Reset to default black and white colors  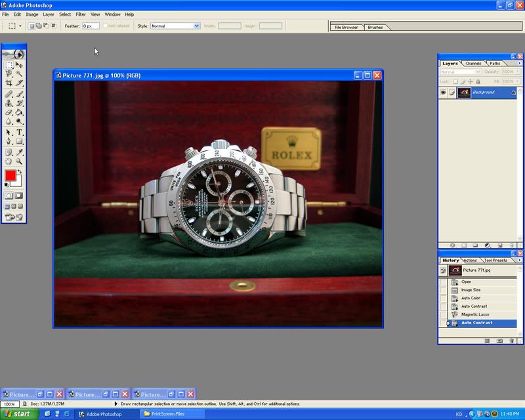(x=7, y=184)
